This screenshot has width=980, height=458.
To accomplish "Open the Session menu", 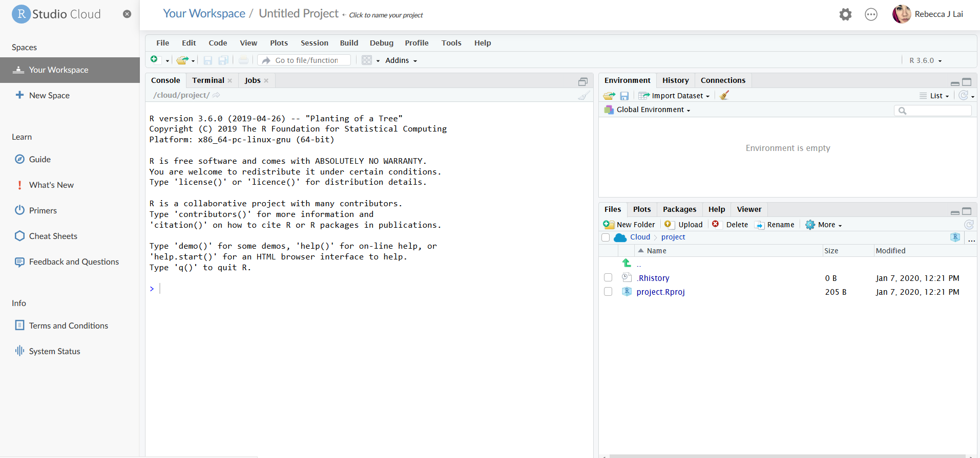I will (x=315, y=43).
